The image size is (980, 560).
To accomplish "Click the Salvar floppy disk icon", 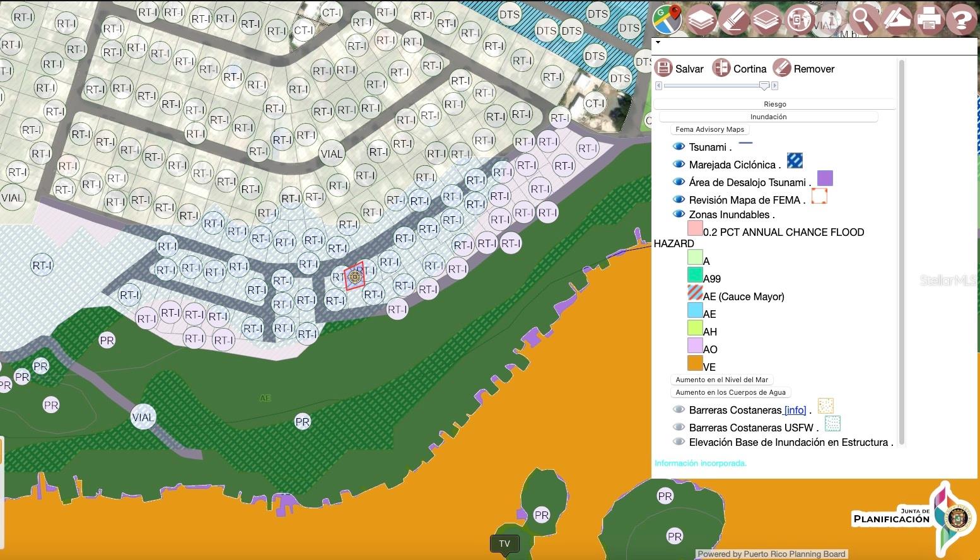I will [663, 68].
